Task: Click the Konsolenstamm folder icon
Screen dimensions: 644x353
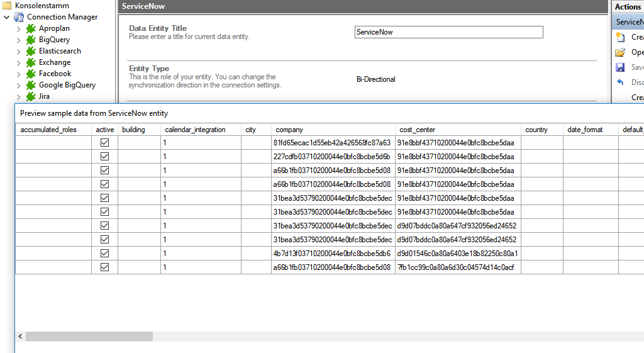Action: point(8,6)
